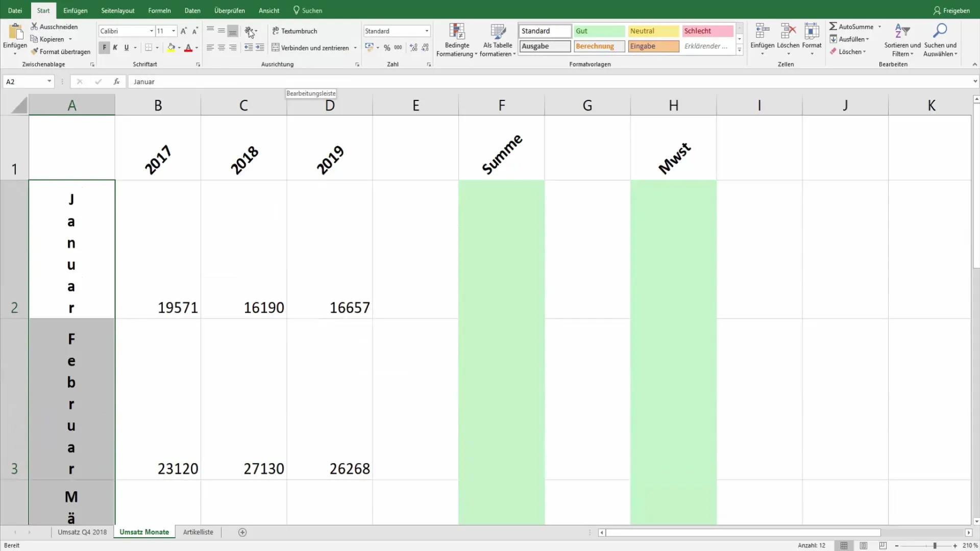Insert function with the fx icon
The width and height of the screenshot is (980, 551).
[x=116, y=82]
